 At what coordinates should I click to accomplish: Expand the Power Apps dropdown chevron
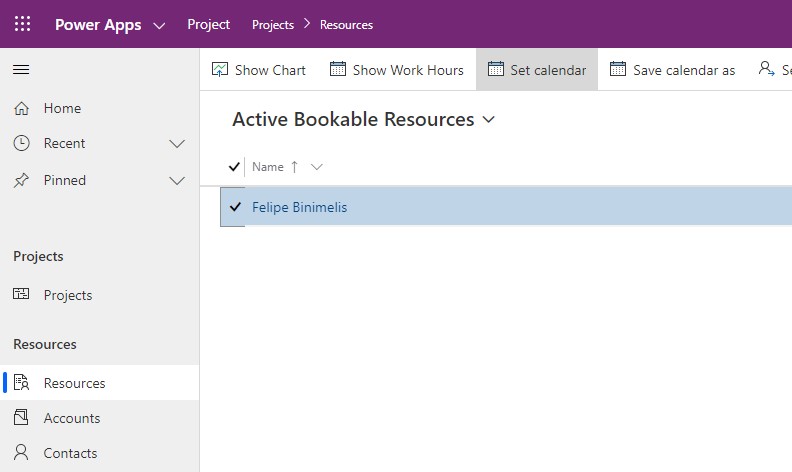tap(159, 25)
